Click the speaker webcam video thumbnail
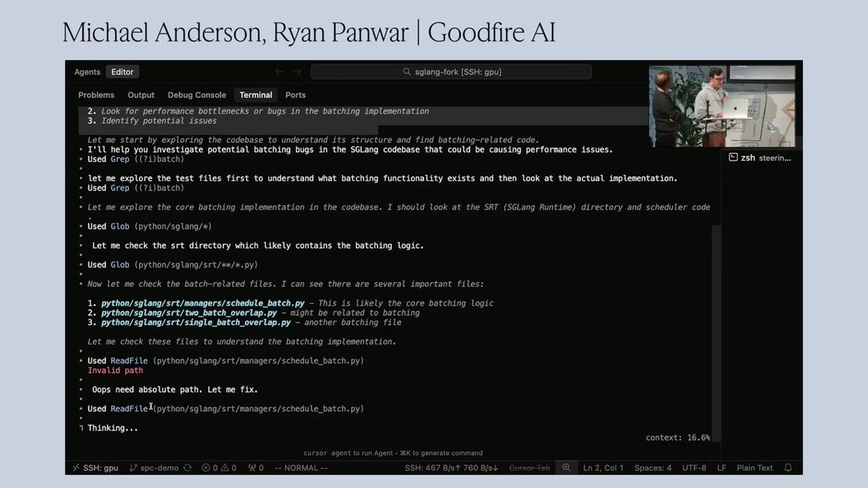 click(722, 106)
